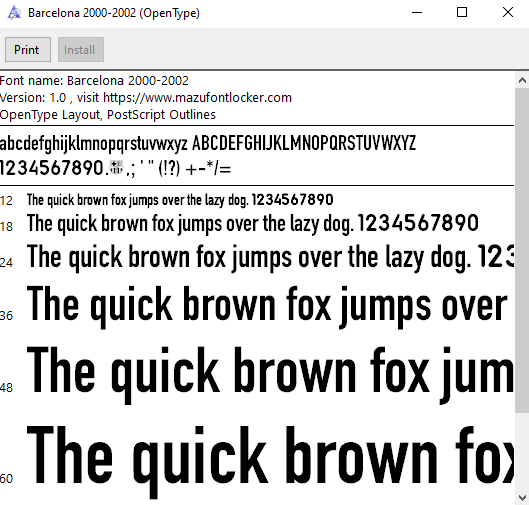Click the vertical scrollbar thumb

[522, 250]
